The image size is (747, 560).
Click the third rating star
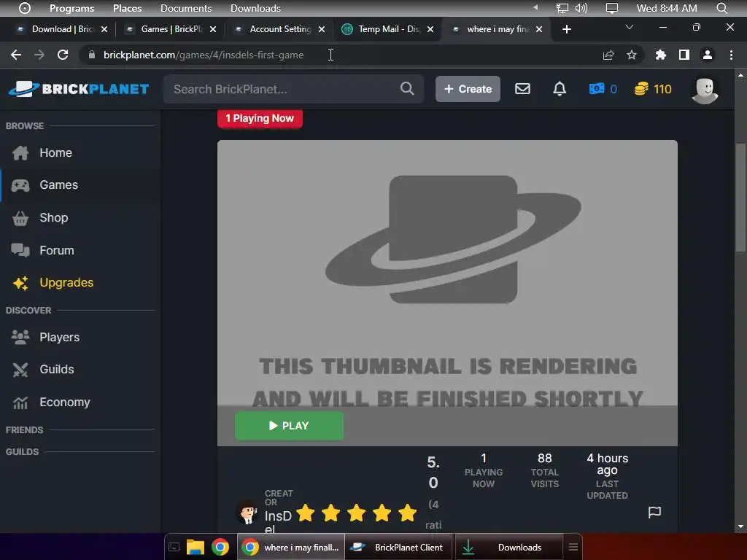(x=356, y=513)
